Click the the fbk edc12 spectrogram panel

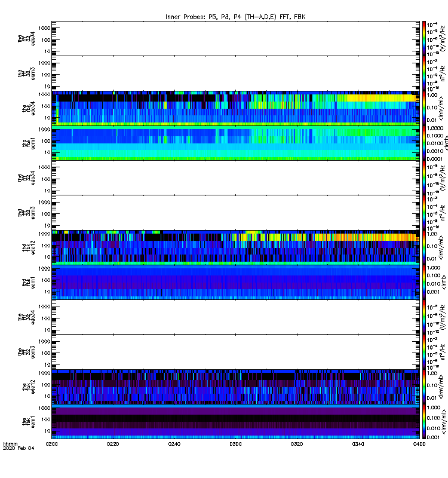click(235, 387)
